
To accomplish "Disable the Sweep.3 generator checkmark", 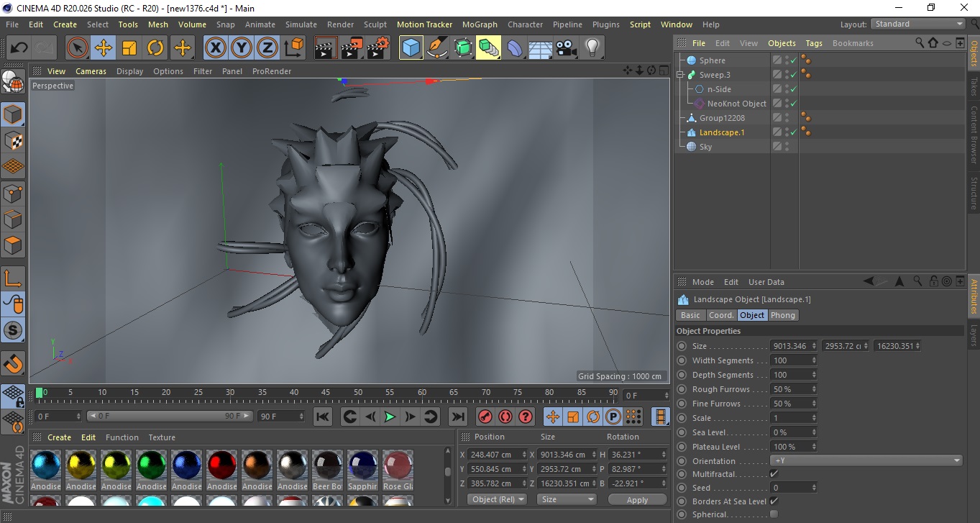I will tap(794, 75).
